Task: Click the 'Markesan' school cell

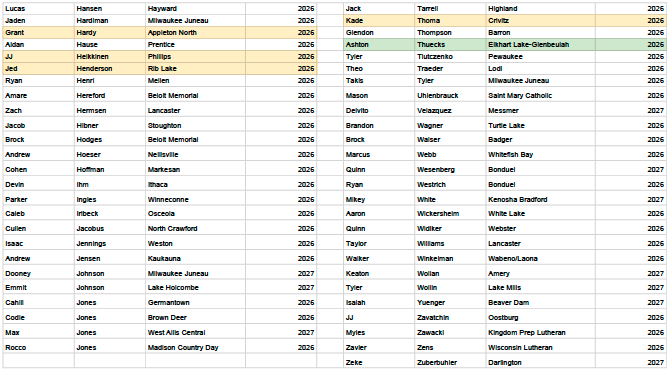Action: [x=195, y=169]
